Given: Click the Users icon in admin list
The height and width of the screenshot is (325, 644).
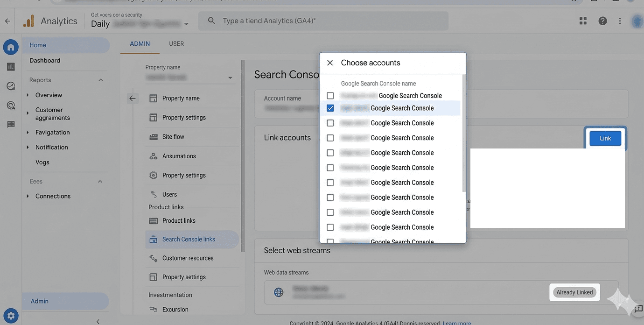Looking at the screenshot, I should [x=153, y=194].
